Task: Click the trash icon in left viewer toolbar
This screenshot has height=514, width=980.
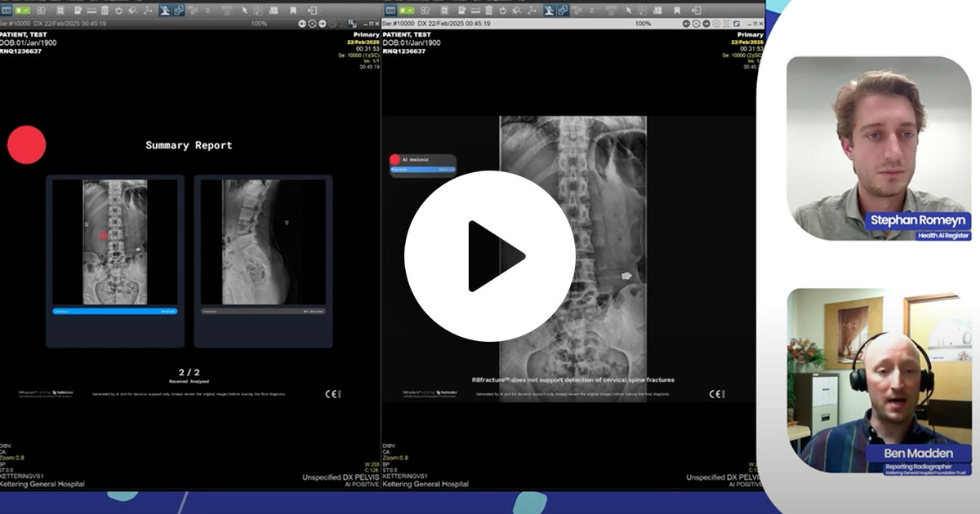Action: [105, 11]
